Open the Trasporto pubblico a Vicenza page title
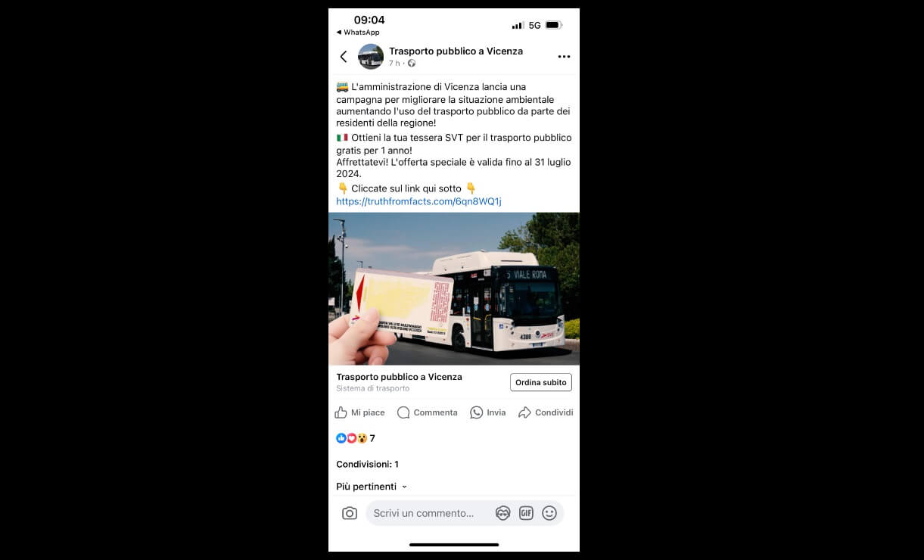Screen dimensions: 924x560 (456, 51)
